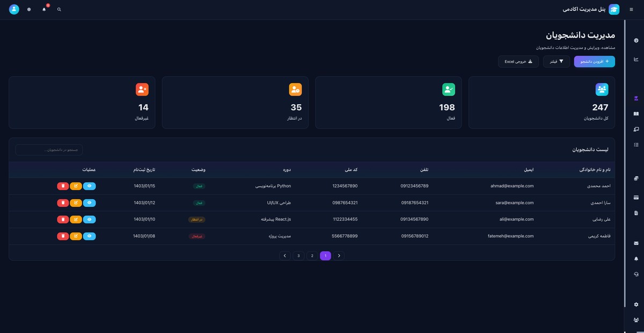Open the فیلتر filter options

pos(557,62)
